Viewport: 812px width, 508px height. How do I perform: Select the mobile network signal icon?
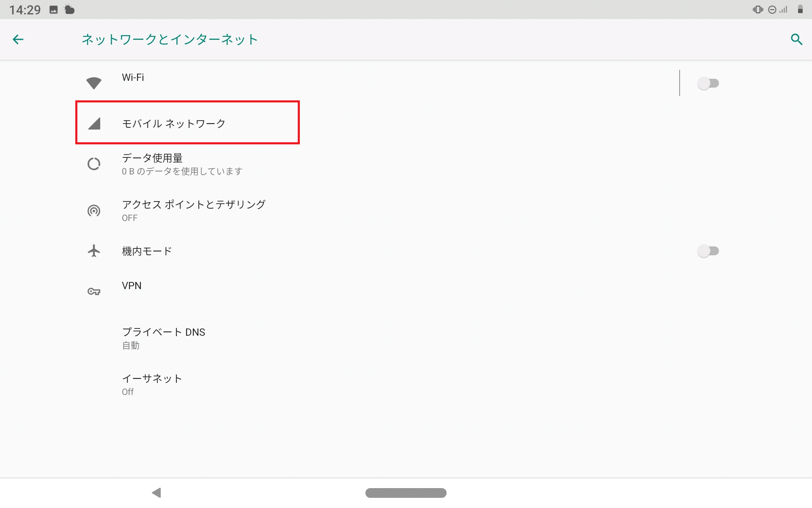tap(94, 123)
